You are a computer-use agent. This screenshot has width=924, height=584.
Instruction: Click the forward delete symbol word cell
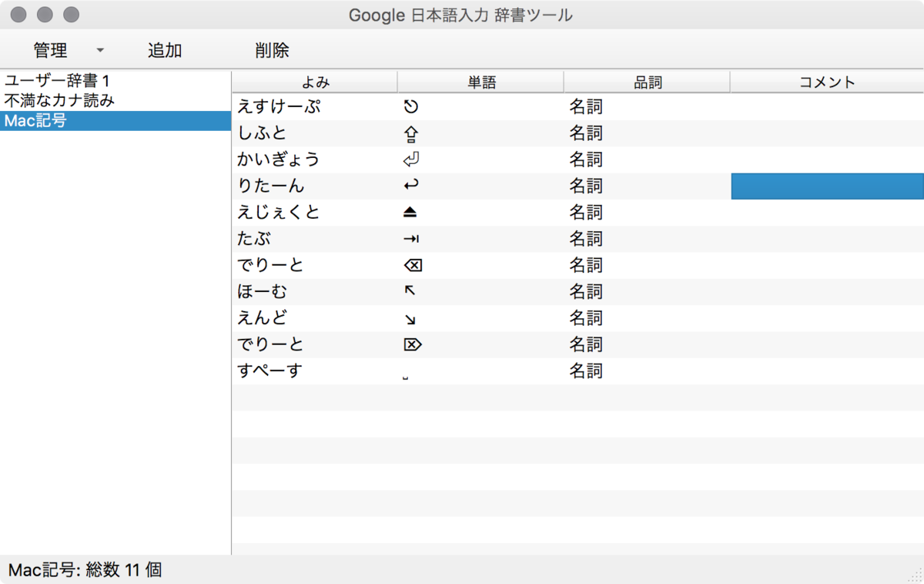tap(413, 344)
